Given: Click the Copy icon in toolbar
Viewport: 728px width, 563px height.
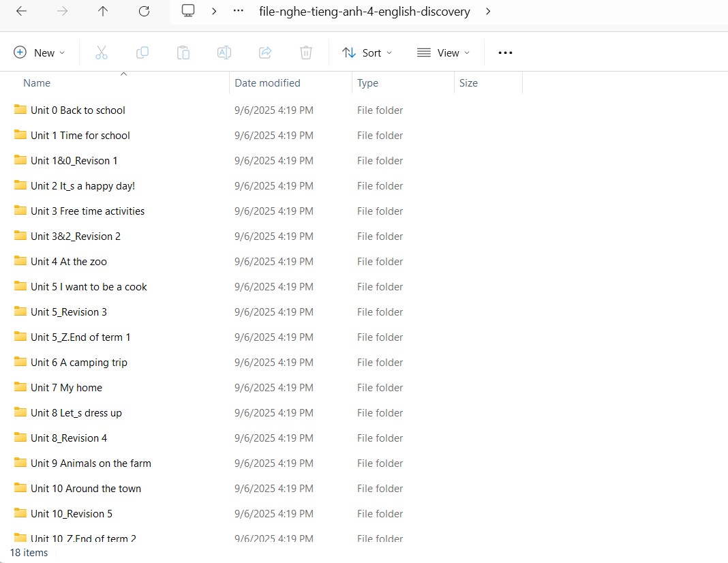Looking at the screenshot, I should click(142, 52).
